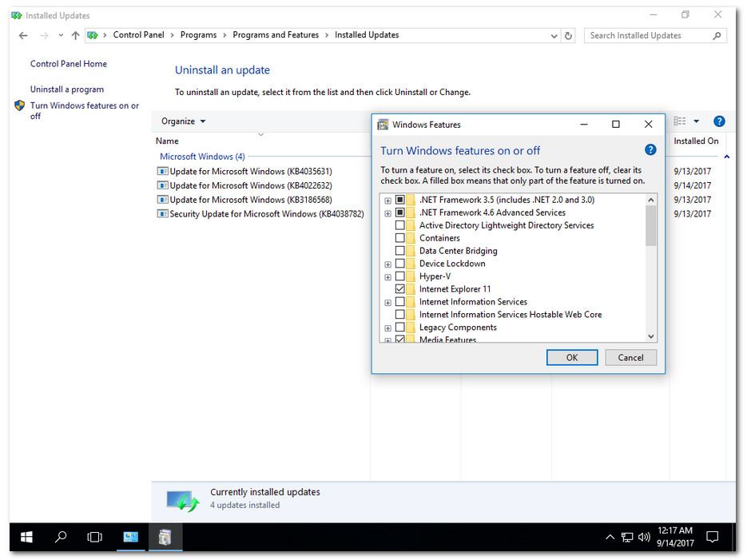Click the Name column header

click(167, 141)
